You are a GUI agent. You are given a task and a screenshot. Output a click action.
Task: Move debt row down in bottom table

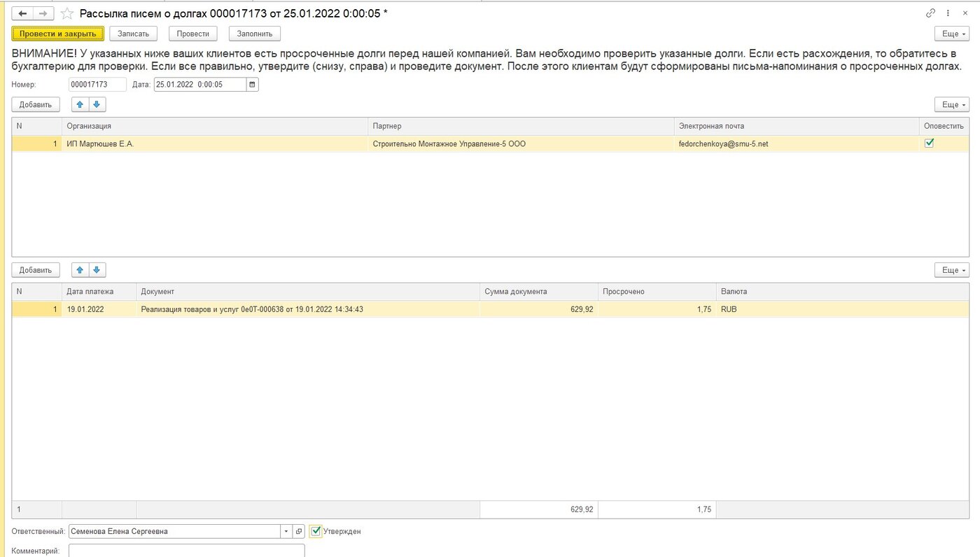[x=97, y=270]
